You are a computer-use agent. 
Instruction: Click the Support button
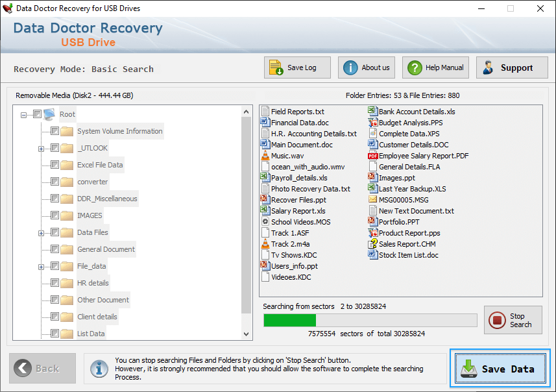tap(512, 67)
